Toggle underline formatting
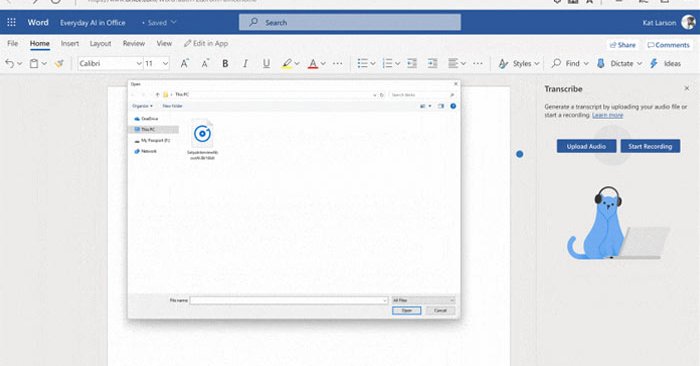700x366 pixels. point(266,64)
